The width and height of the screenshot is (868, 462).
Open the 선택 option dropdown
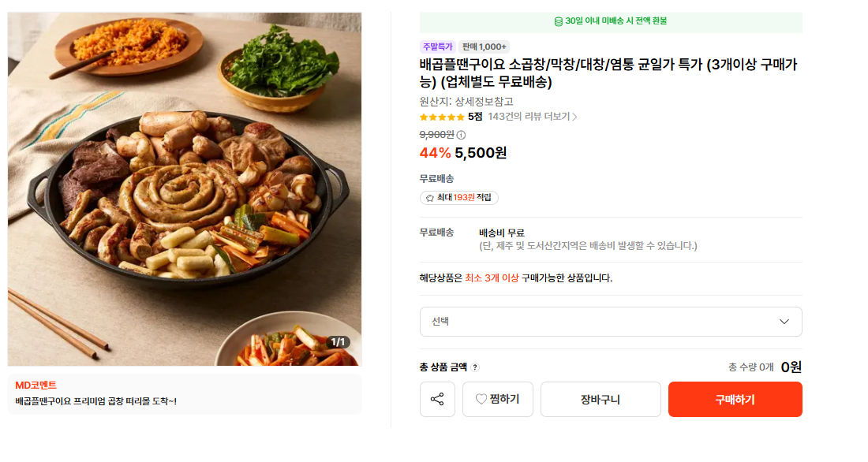pyautogui.click(x=611, y=322)
